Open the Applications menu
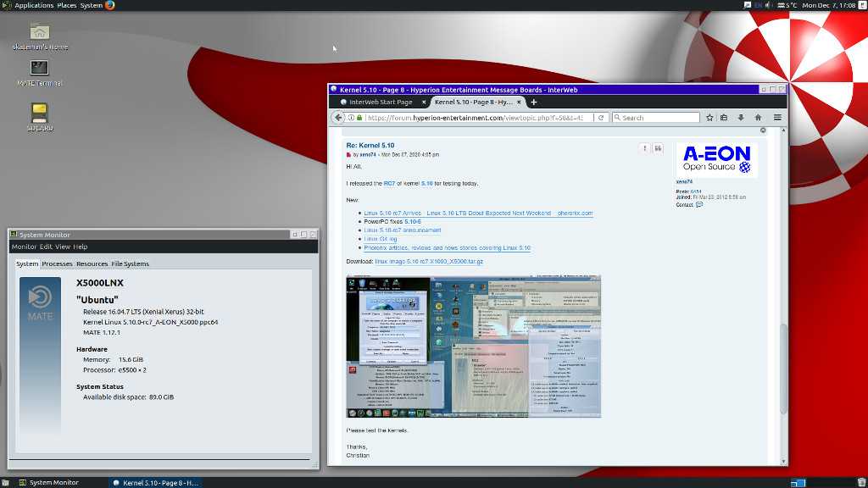Viewport: 868px width, 488px height. [34, 6]
